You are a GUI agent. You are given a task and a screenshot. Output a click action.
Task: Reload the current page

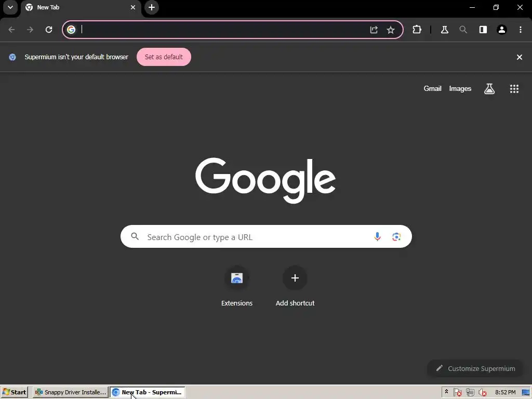(49, 30)
